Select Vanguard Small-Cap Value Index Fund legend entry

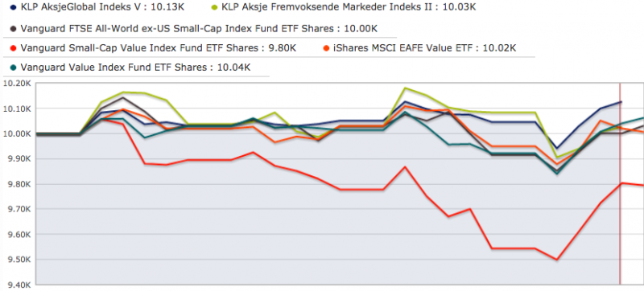[x=158, y=48]
